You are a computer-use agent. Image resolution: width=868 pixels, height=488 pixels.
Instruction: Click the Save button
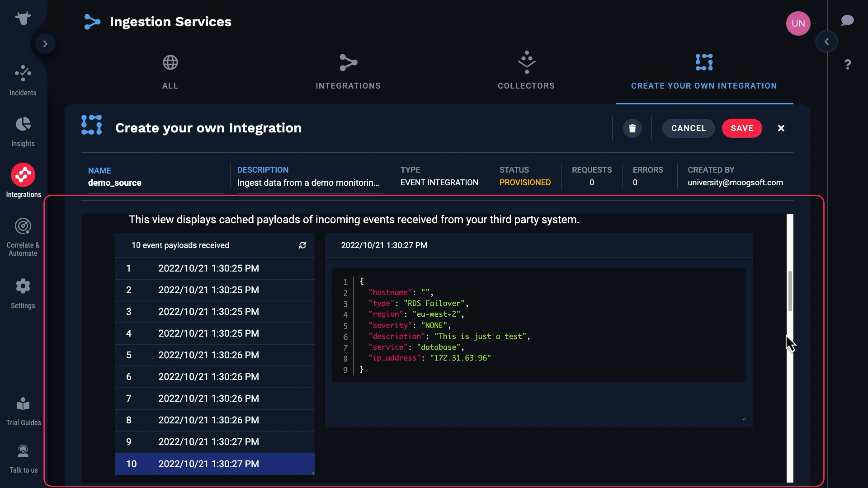[x=742, y=128]
